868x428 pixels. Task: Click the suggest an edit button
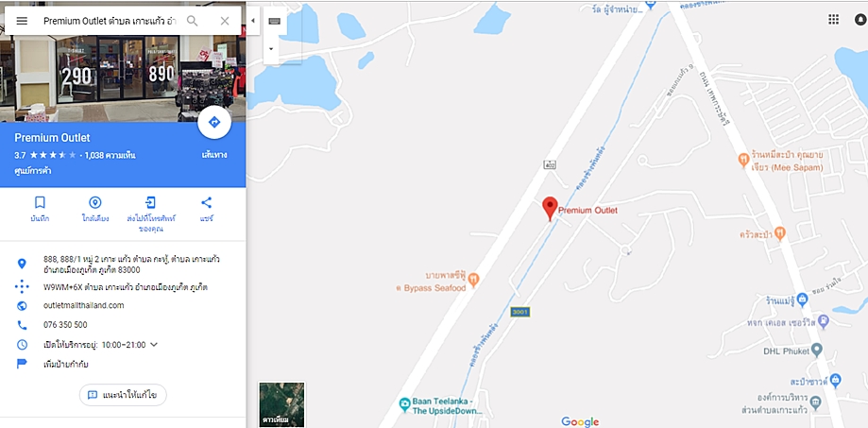[x=123, y=395]
